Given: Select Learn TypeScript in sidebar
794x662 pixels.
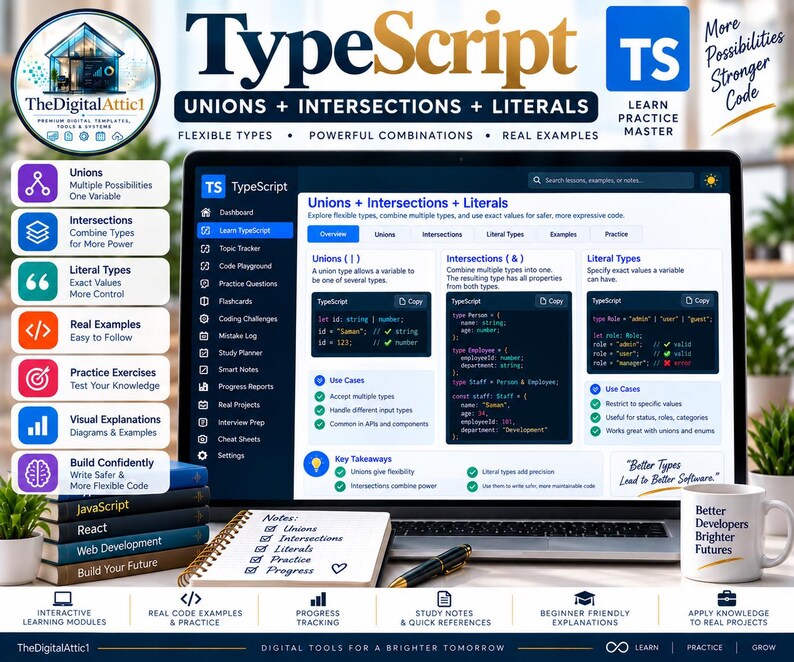Looking at the screenshot, I should click(245, 230).
